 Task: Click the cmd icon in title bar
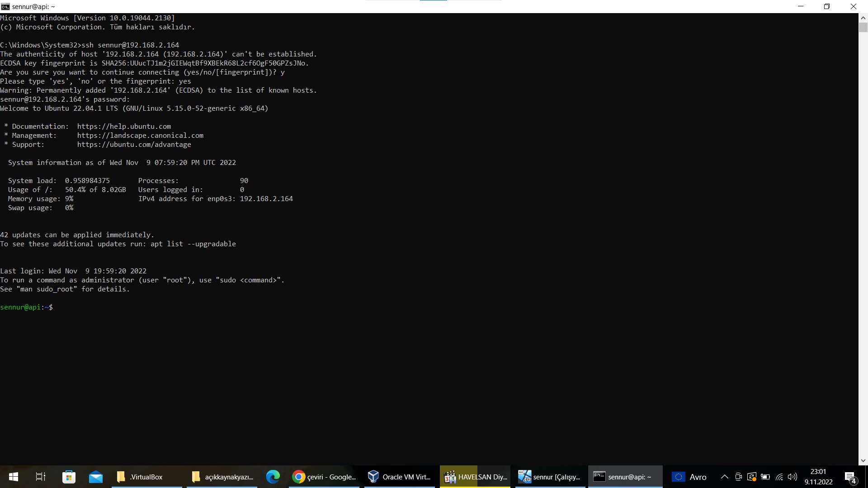5,6
